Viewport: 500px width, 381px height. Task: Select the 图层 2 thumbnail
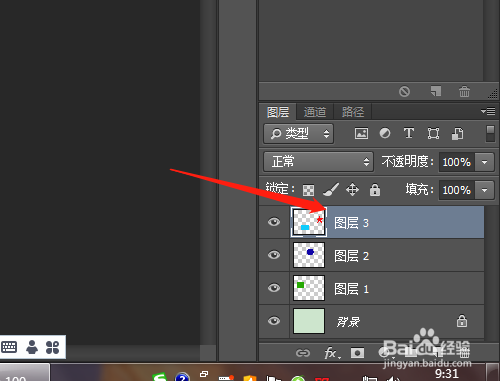(309, 255)
